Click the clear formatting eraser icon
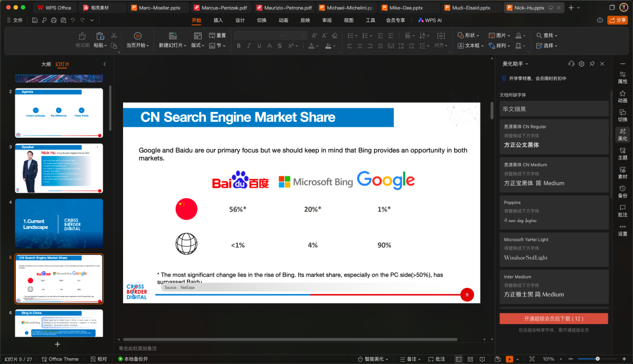The width and height of the screenshot is (633, 364). 335,36
